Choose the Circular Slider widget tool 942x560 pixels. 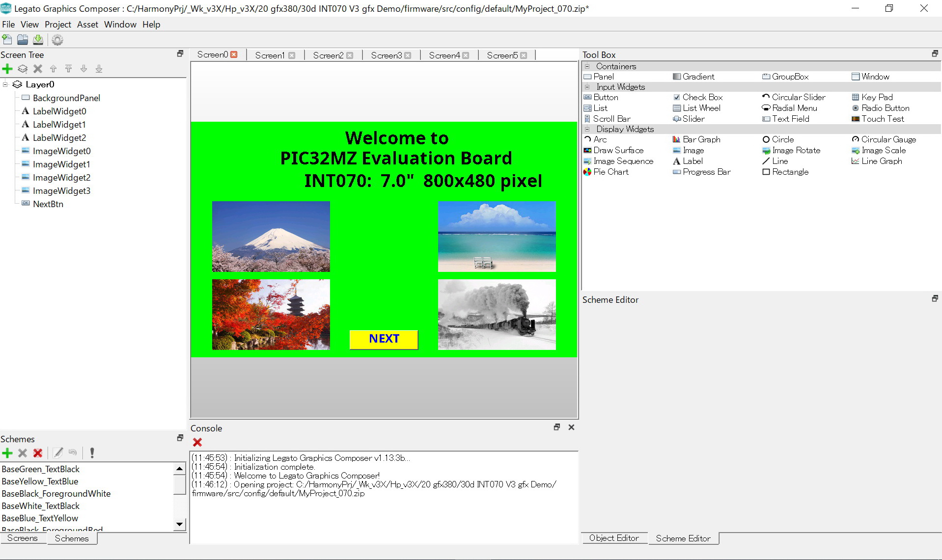794,97
